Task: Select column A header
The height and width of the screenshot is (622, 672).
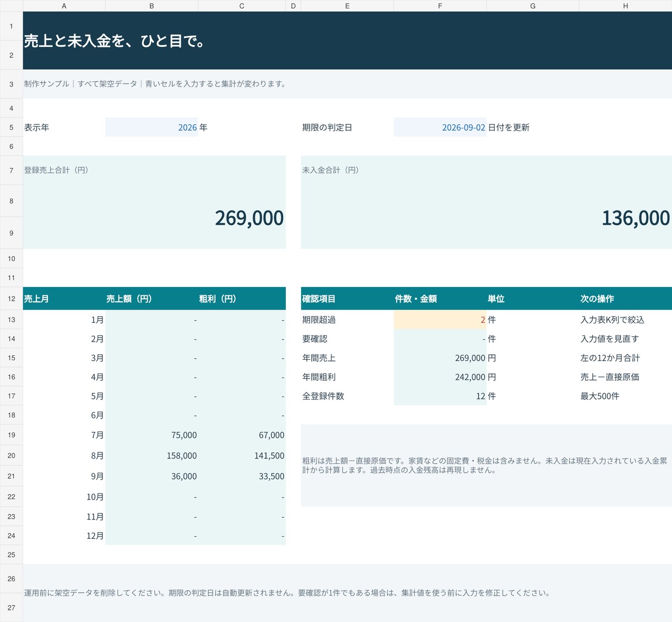Action: pyautogui.click(x=64, y=6)
